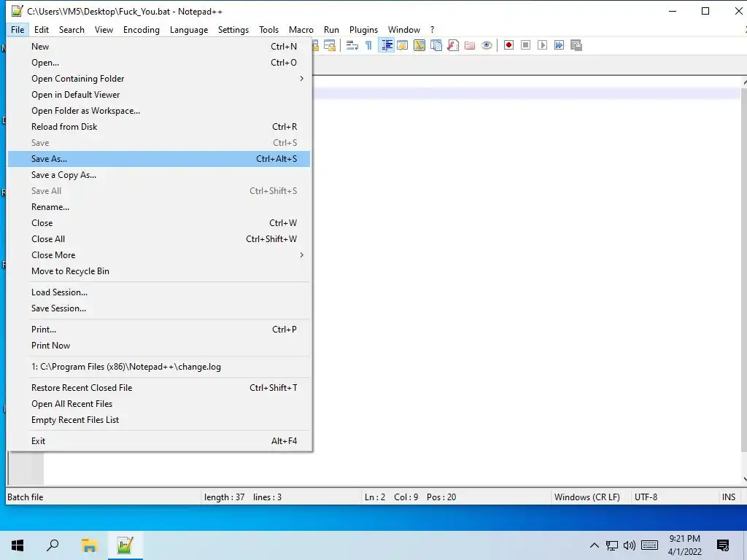Select Open Folder as Workspace...
This screenshot has height=560, width=747.
(x=158, y=111)
